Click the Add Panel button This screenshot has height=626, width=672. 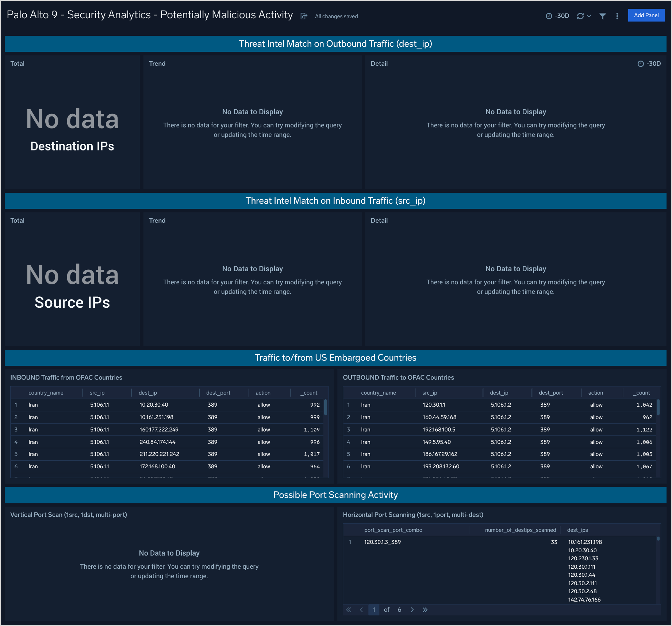(646, 15)
